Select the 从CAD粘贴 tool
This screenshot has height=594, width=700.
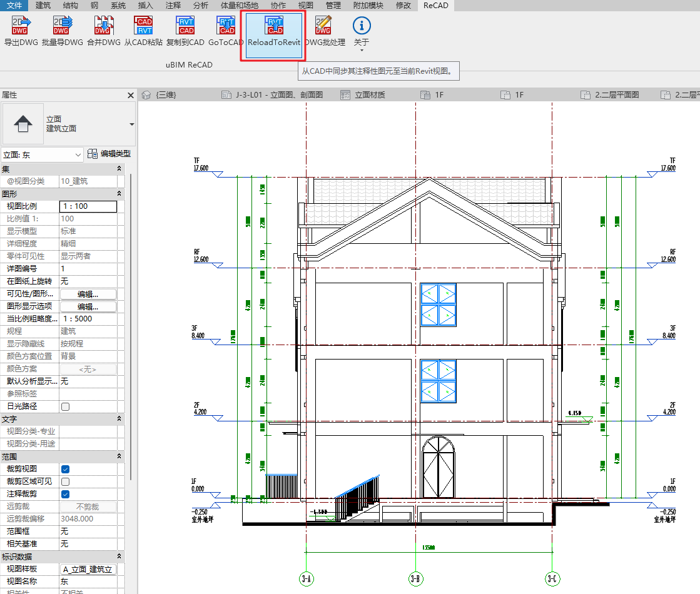pos(143,28)
